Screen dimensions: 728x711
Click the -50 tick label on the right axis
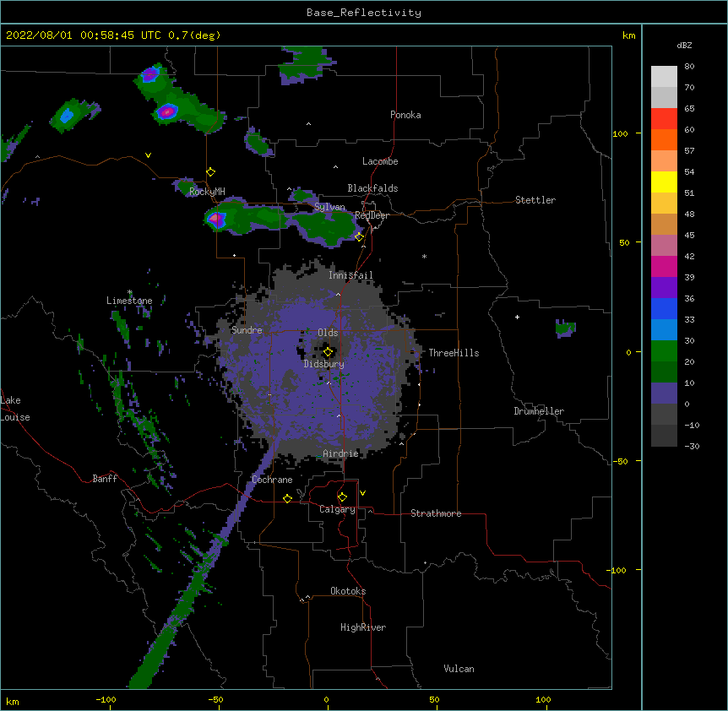[x=620, y=461]
